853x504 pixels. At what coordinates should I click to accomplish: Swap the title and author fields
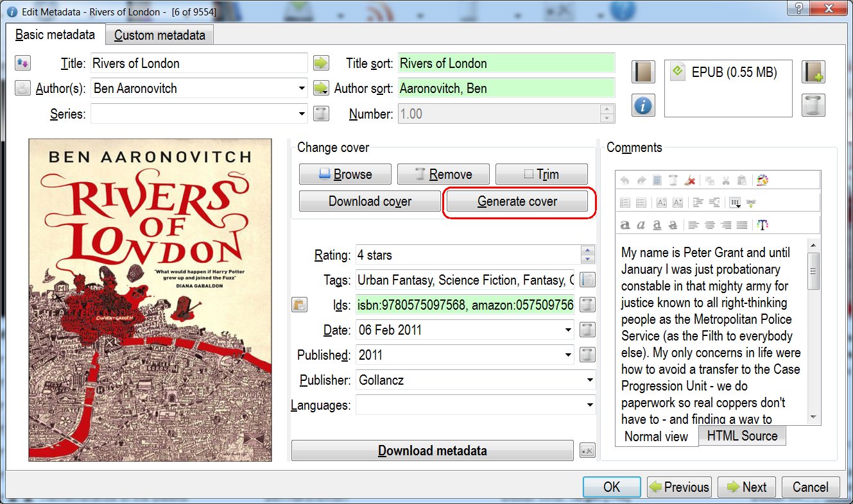click(x=22, y=63)
